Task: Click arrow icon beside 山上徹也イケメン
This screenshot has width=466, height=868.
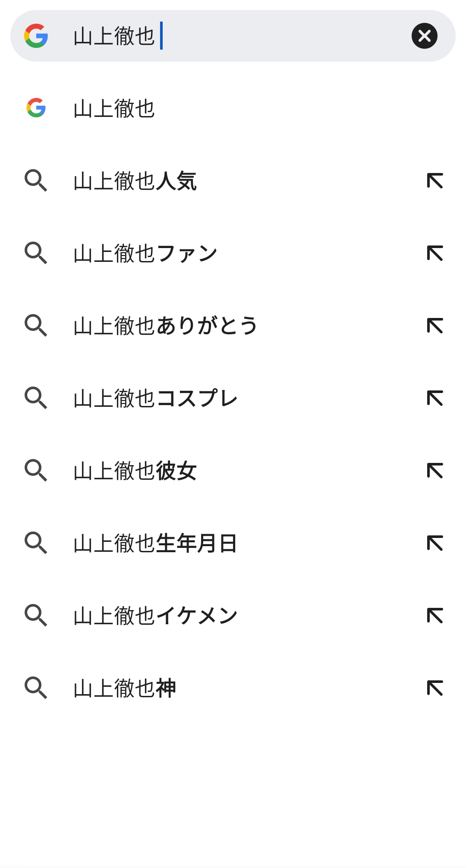Action: click(435, 616)
